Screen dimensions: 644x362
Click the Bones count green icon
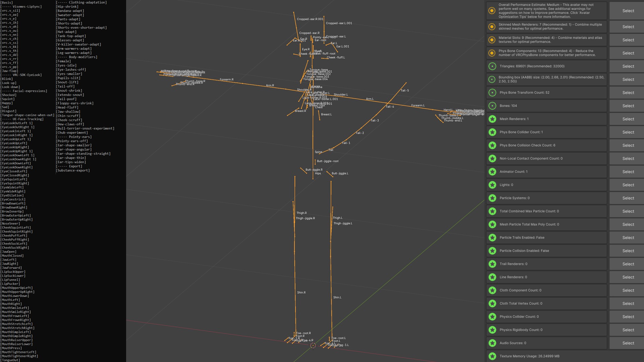(492, 106)
